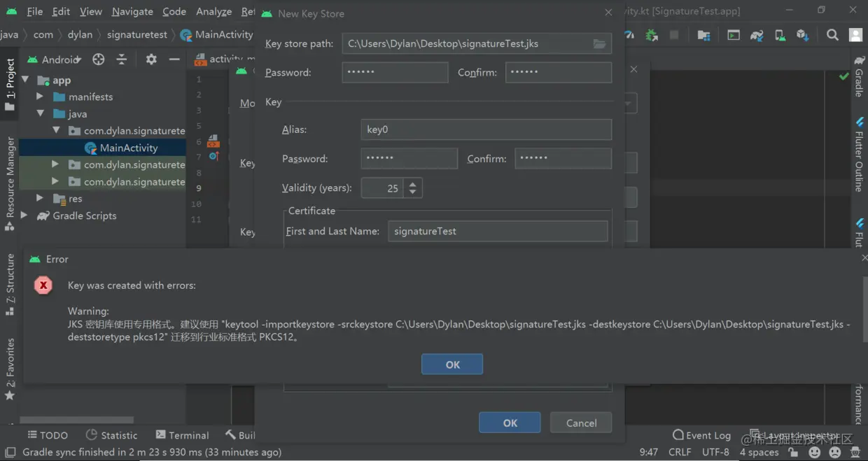Click UTF-8 encoding in status bar

tap(715, 453)
